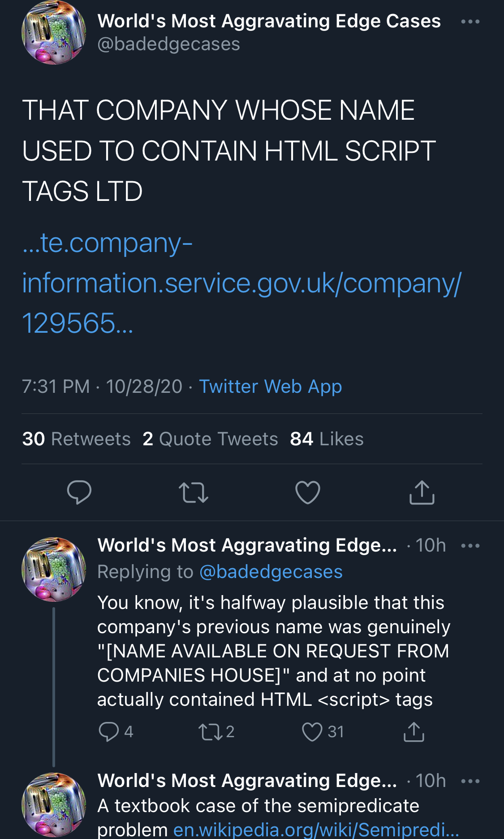Open the company-information.service.gov.uk link

point(241,283)
